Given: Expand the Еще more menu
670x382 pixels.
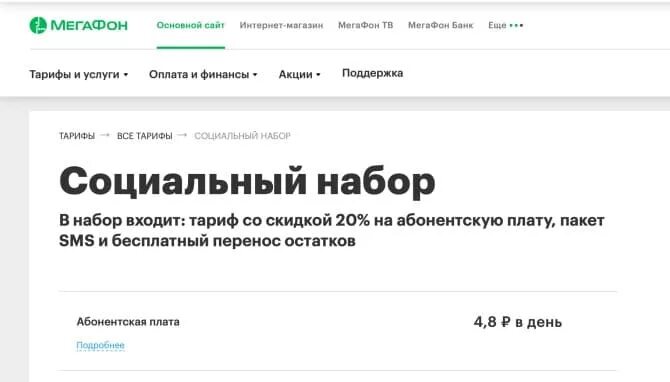Looking at the screenshot, I should [505, 25].
